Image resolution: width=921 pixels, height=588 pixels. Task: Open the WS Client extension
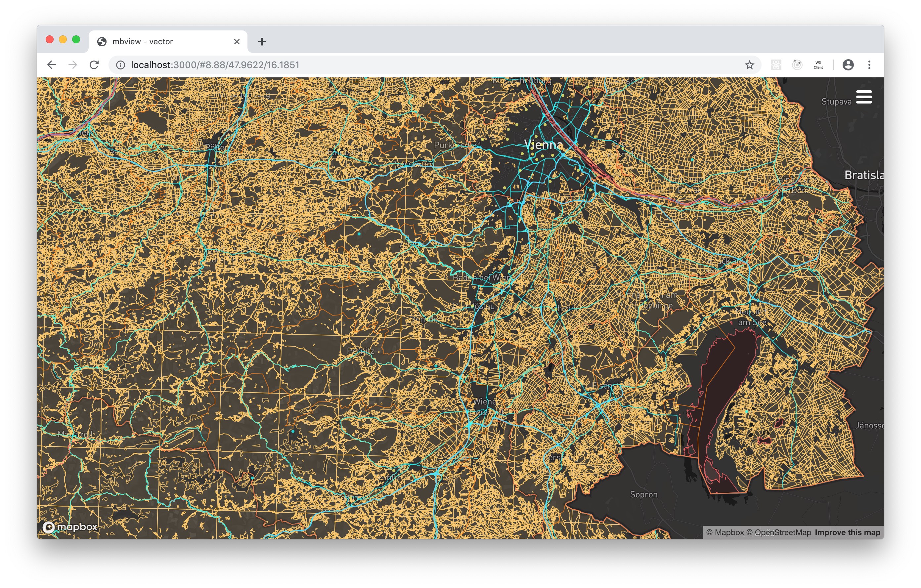point(818,65)
